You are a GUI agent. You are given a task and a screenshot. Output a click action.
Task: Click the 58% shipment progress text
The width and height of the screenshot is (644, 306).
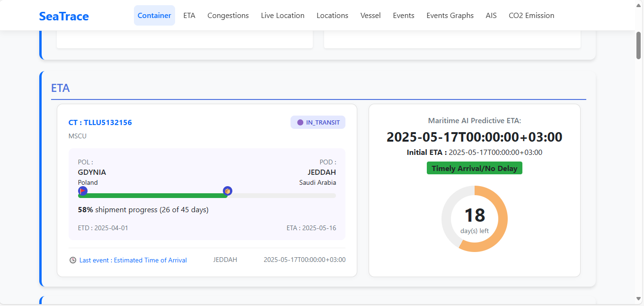[x=143, y=209]
